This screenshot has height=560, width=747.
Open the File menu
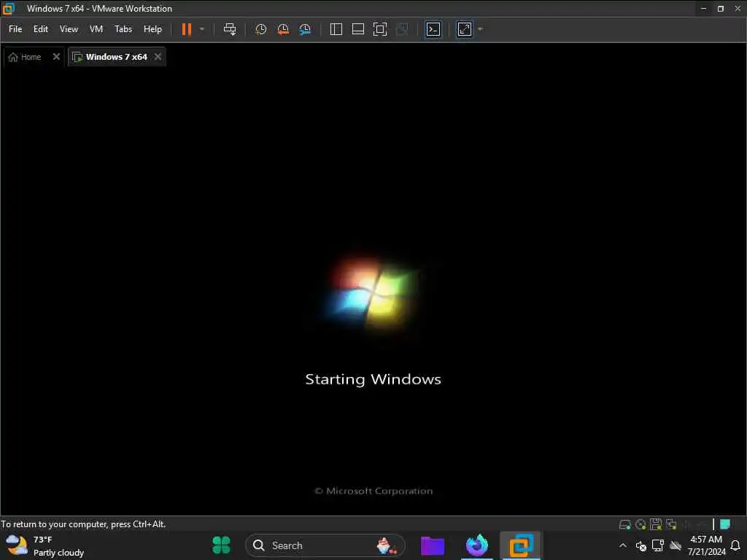15,29
